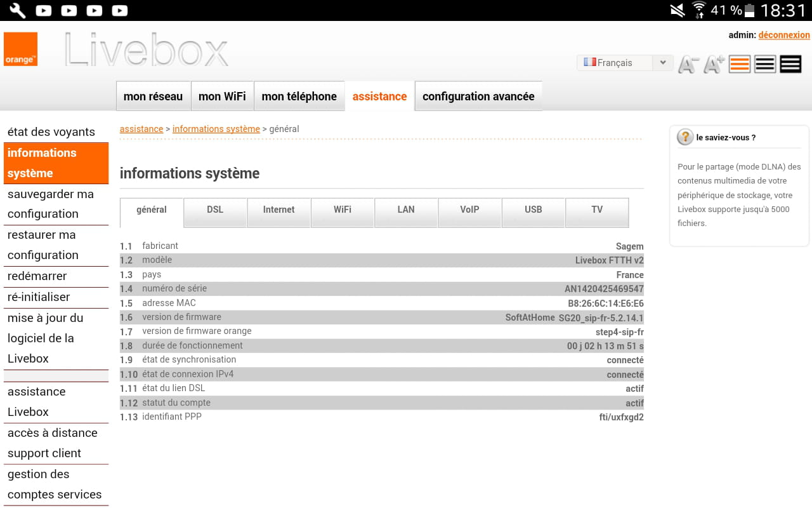Increase font size with the A+ icon
This screenshot has height=508, width=812.
click(714, 64)
